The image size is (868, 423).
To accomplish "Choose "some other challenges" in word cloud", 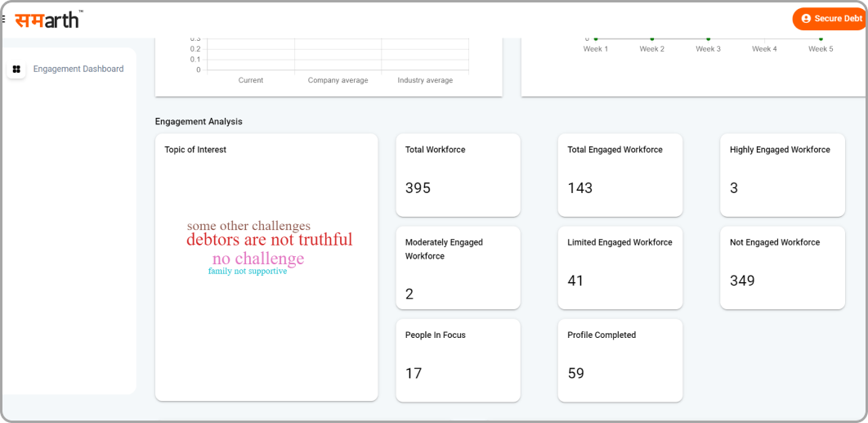I will [248, 226].
